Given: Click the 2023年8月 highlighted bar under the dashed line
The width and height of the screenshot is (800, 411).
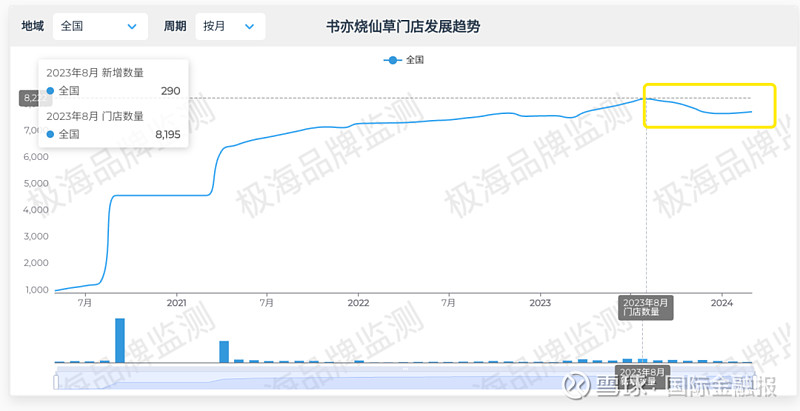Looking at the screenshot, I should (x=642, y=361).
